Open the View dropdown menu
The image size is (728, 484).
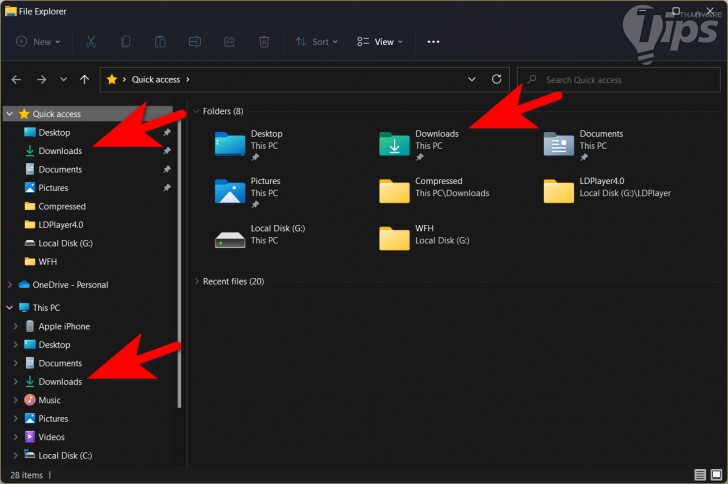380,42
